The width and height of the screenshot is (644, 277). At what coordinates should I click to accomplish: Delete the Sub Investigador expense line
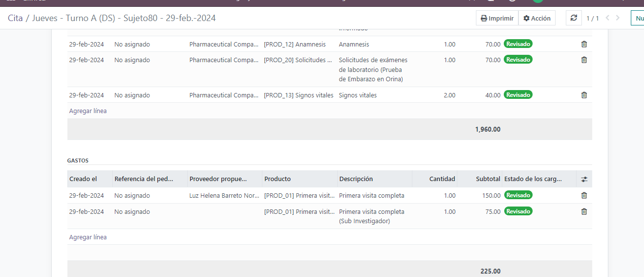584,211
